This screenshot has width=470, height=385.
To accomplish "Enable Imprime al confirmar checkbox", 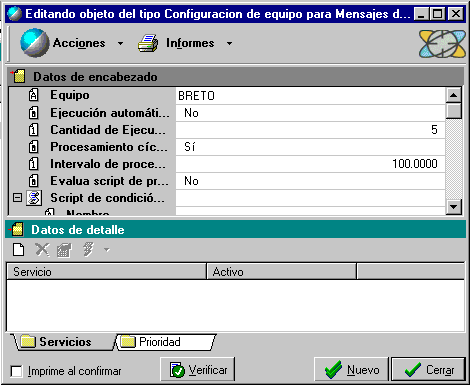I will [17, 371].
